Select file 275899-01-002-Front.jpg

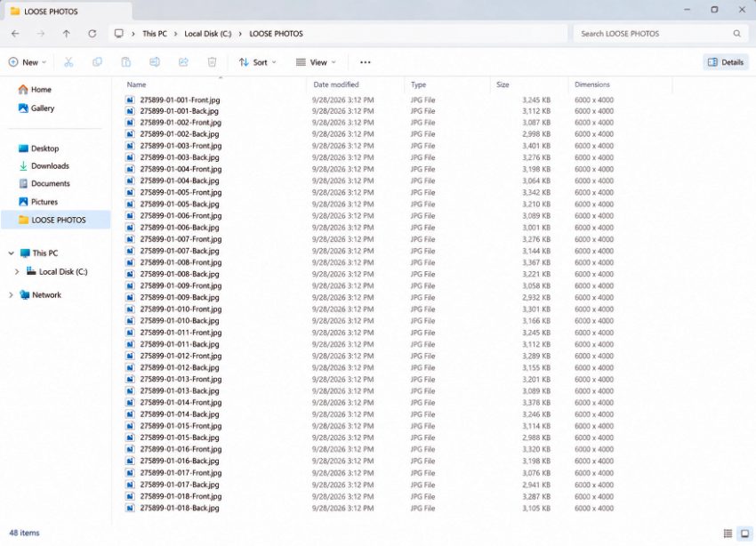point(181,123)
